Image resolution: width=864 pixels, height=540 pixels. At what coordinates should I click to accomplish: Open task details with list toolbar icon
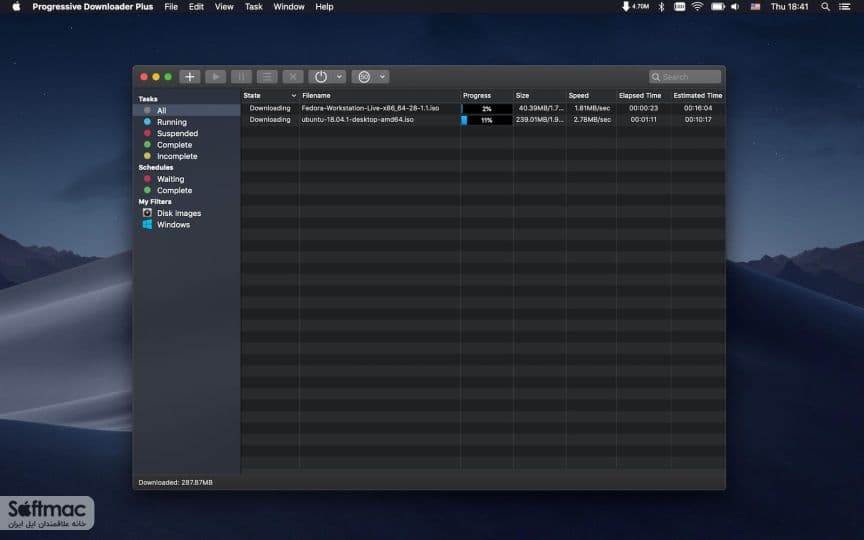click(267, 77)
